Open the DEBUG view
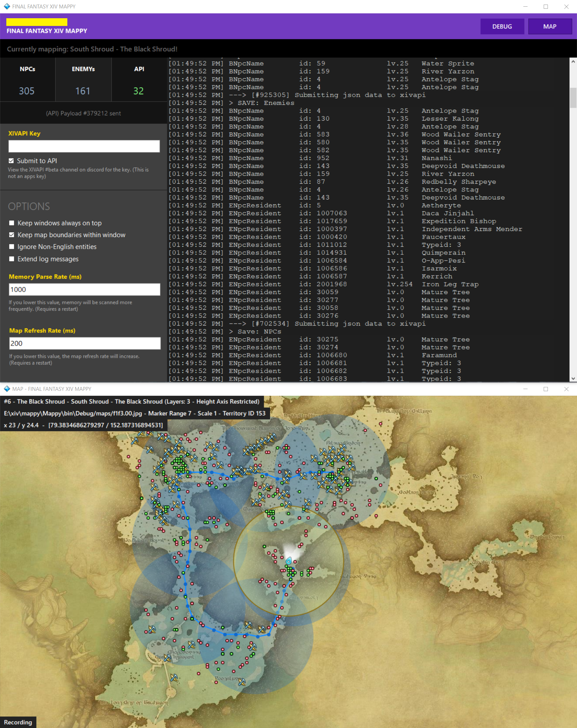This screenshot has height=728, width=577. coord(502,27)
